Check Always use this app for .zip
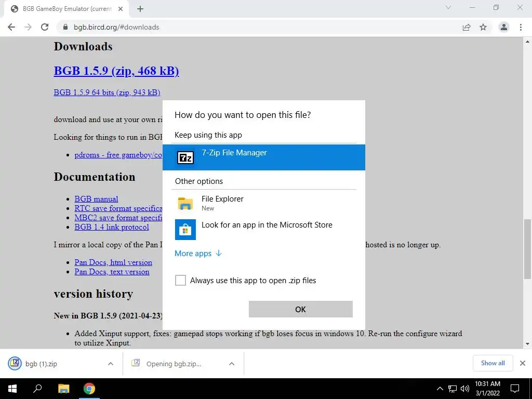 pyautogui.click(x=180, y=280)
